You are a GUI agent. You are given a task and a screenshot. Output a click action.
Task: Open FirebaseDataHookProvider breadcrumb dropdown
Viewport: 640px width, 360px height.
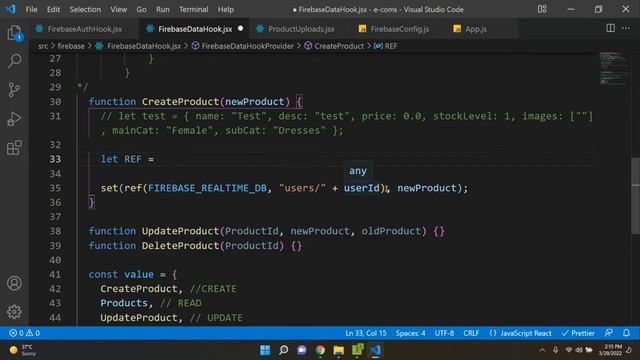243,46
